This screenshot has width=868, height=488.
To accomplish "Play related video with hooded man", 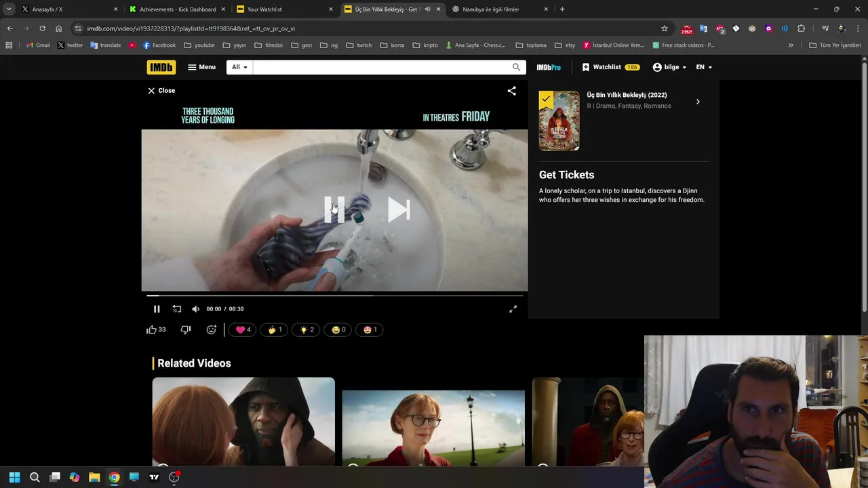I will pyautogui.click(x=243, y=422).
